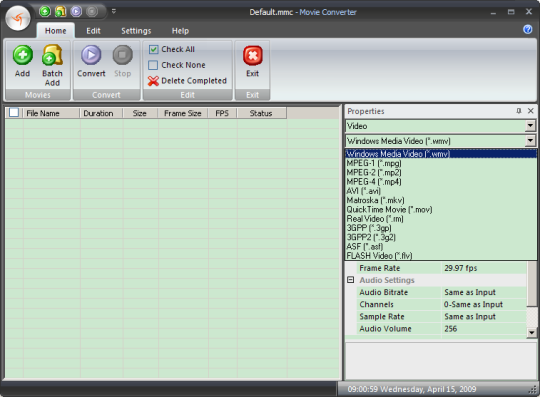This screenshot has width=540, height=397.
Task: Open the Video category dropdown arrow
Action: click(530, 126)
